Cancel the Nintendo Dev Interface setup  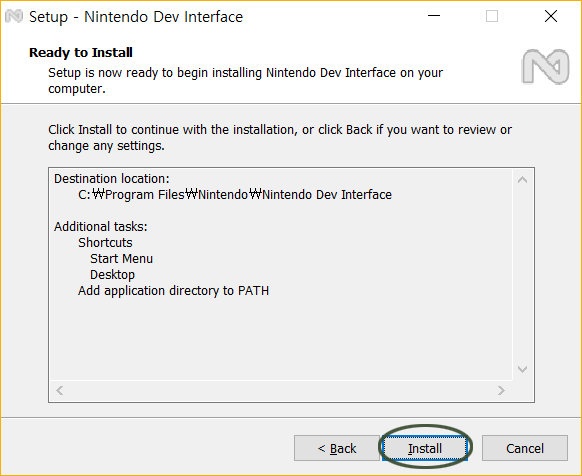click(x=525, y=448)
